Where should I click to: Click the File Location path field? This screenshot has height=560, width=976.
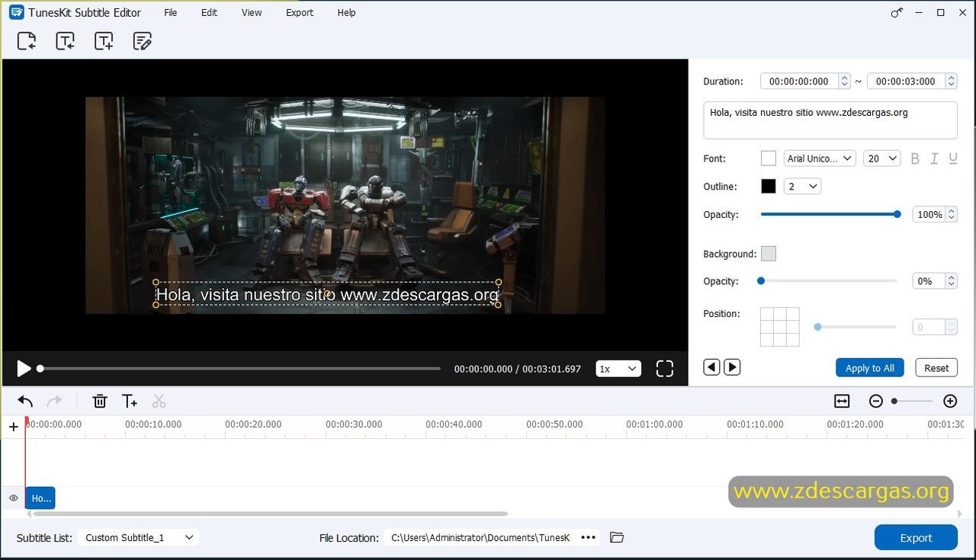pos(481,537)
